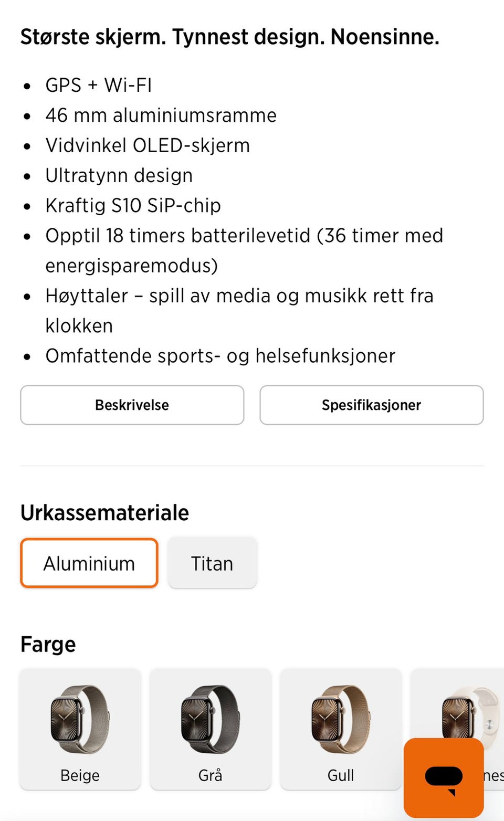
Task: Open the Beskrivelse section
Action: [132, 405]
